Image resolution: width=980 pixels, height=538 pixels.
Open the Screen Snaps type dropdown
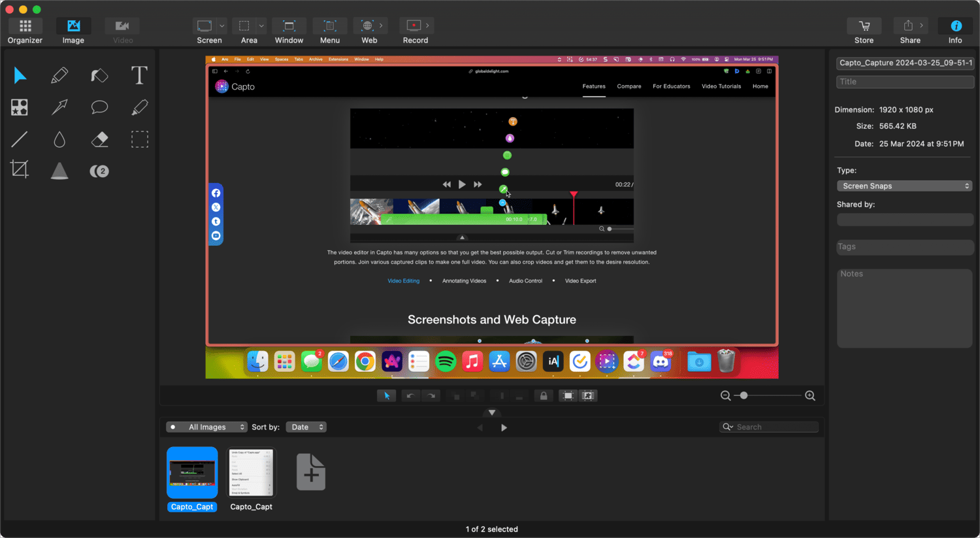904,186
